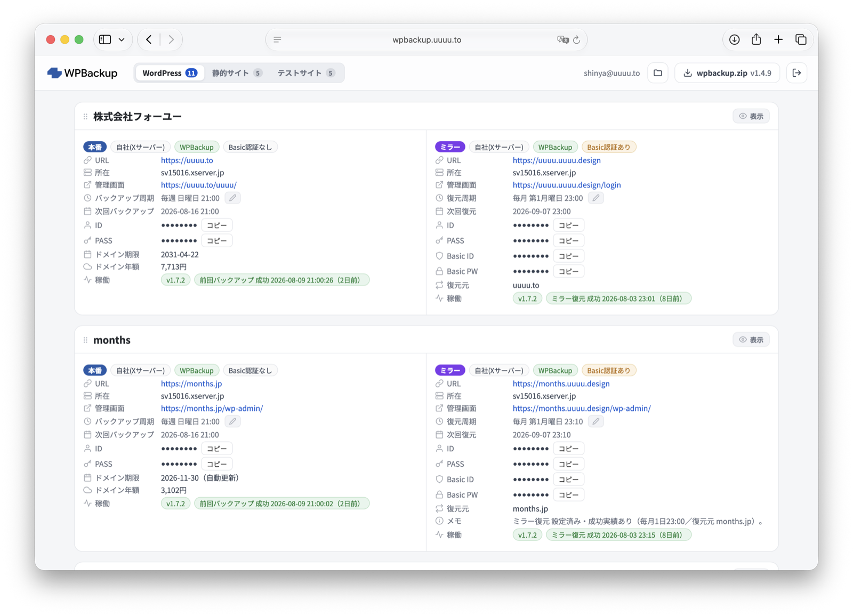Screen dimensions: 853x616
Task: Open the folder icon button in header
Action: (658, 73)
